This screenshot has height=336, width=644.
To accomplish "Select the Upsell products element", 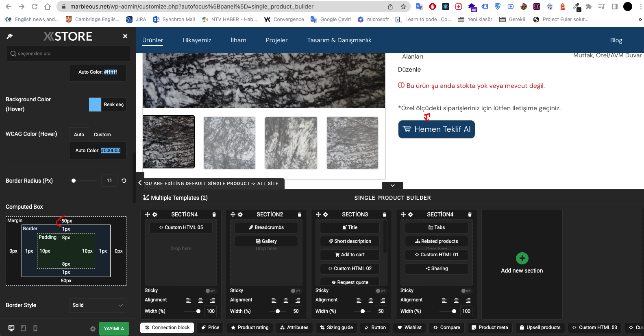I will coord(540,327).
